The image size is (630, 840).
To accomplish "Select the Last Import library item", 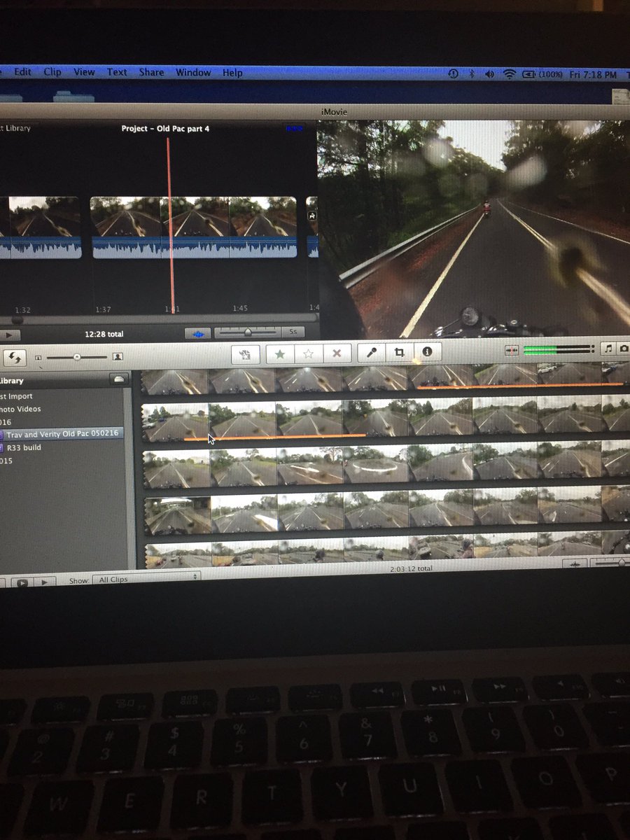I will [x=16, y=396].
